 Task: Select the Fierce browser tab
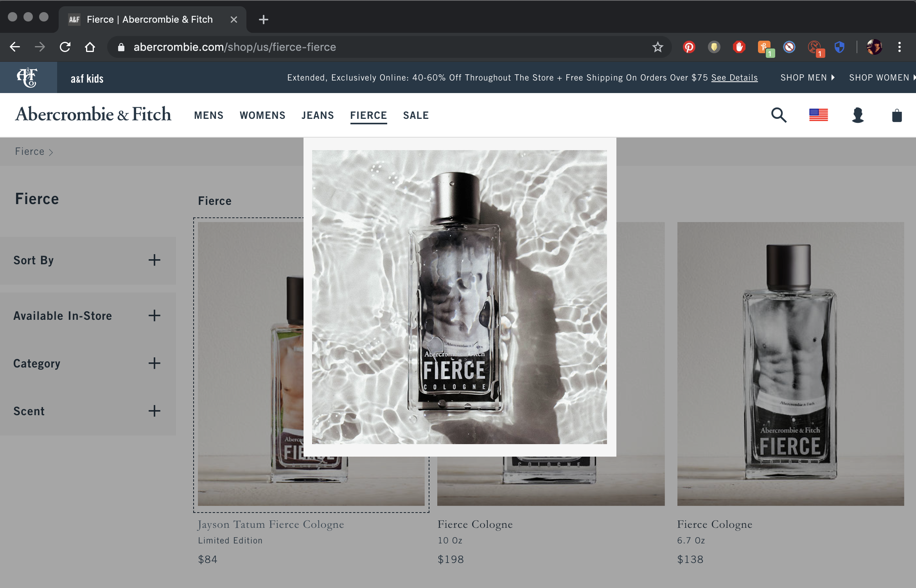153,20
